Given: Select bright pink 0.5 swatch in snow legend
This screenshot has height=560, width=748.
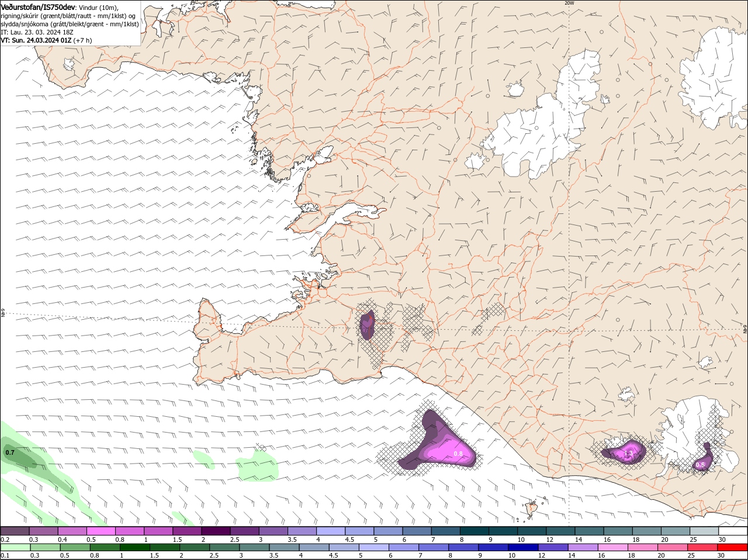Looking at the screenshot, I should tap(101, 531).
